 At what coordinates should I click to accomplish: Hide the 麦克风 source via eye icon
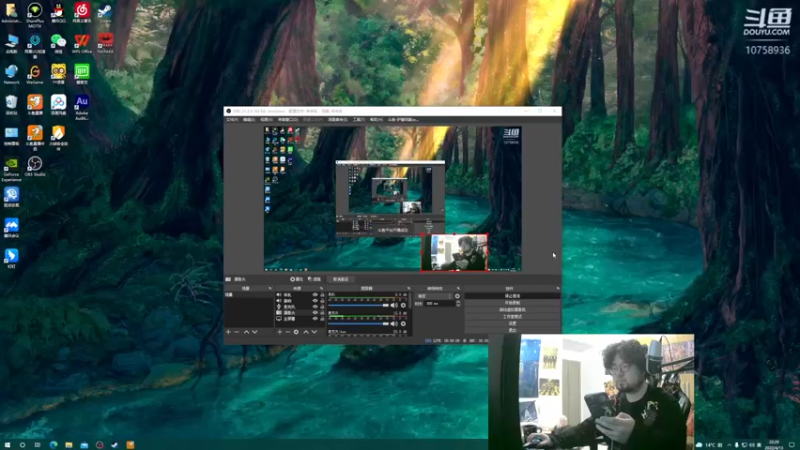coord(315,307)
